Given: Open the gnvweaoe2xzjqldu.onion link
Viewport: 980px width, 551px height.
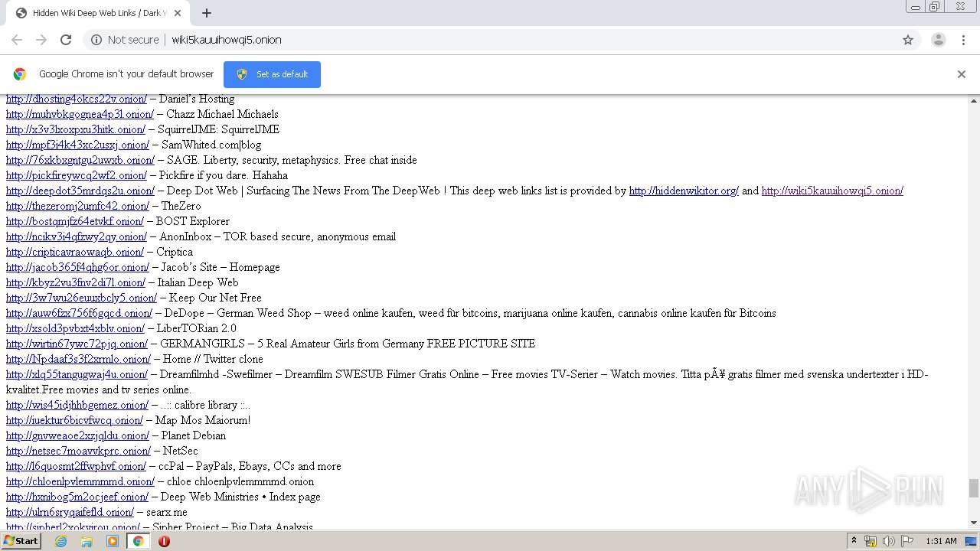Looking at the screenshot, I should pos(77,435).
